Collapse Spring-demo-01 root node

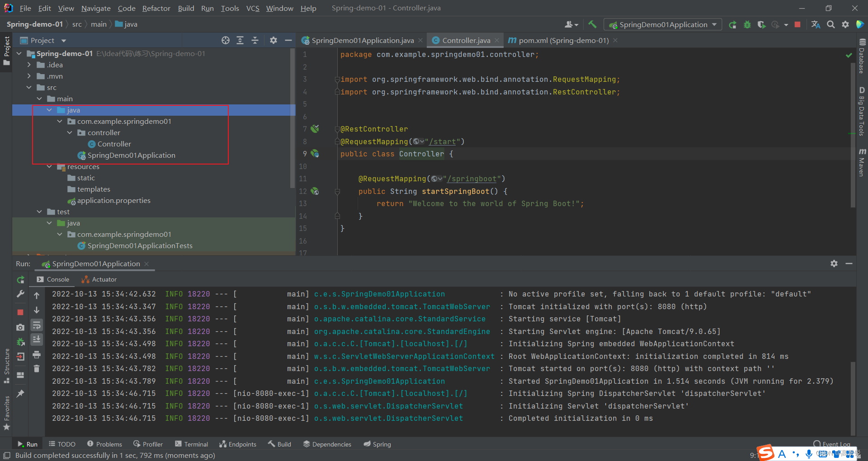pyautogui.click(x=19, y=53)
